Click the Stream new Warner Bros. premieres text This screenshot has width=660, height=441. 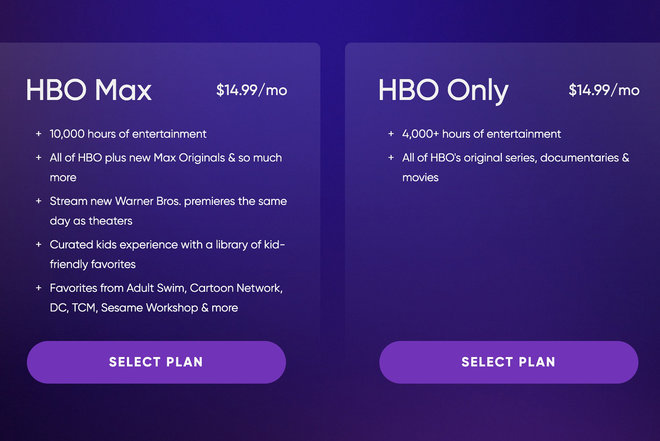click(x=168, y=211)
